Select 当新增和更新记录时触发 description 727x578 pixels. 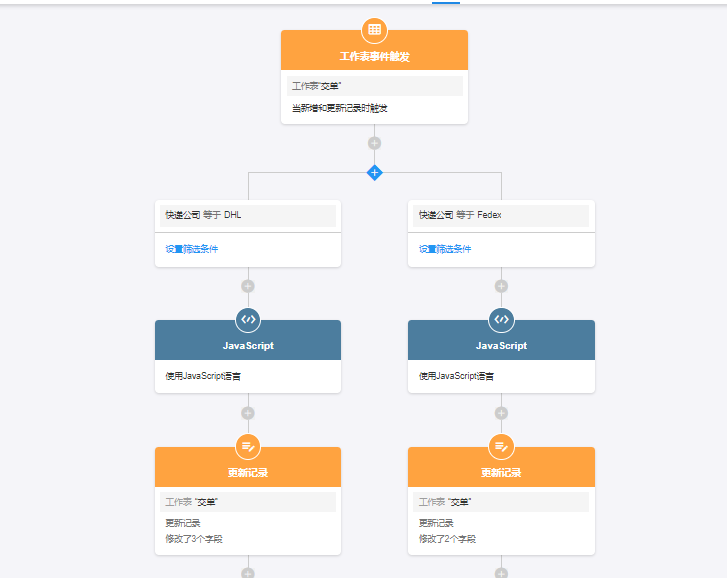(339, 108)
